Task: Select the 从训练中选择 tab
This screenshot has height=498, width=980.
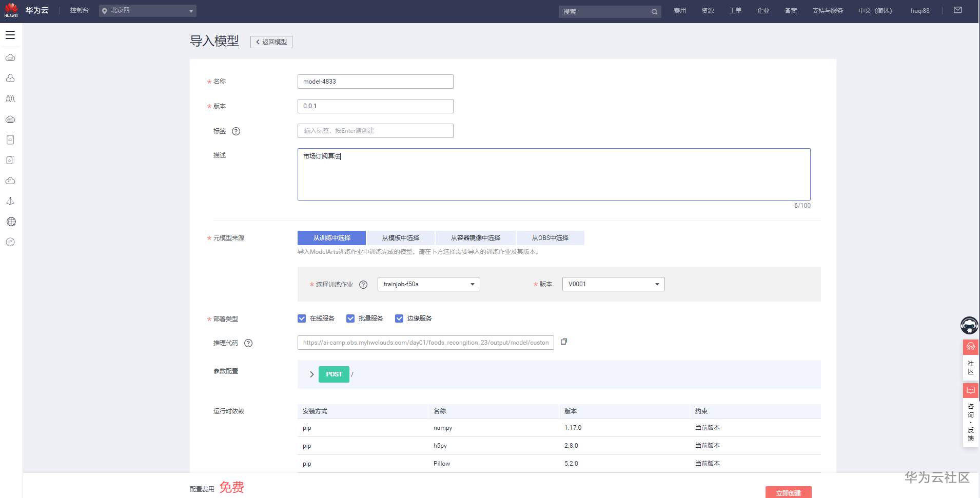Action: 331,238
